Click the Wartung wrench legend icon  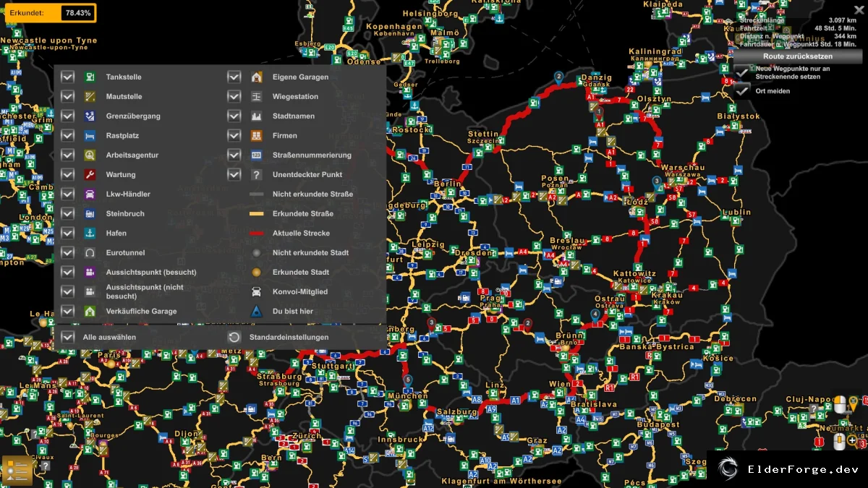coord(90,174)
